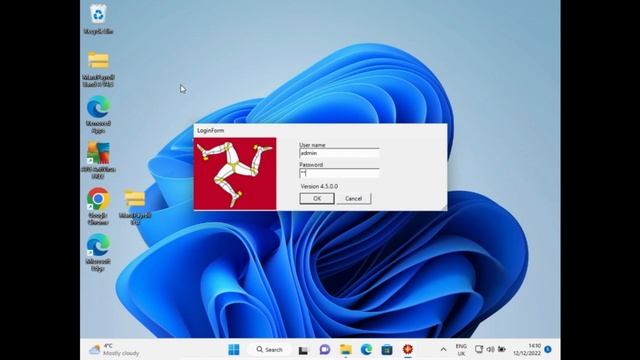Open the blue notification badge in tray
This screenshot has height=360, width=640.
(x=548, y=349)
